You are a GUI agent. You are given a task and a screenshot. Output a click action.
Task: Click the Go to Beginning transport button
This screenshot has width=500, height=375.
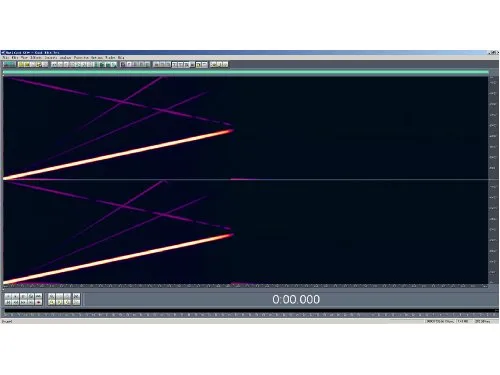tap(8, 302)
